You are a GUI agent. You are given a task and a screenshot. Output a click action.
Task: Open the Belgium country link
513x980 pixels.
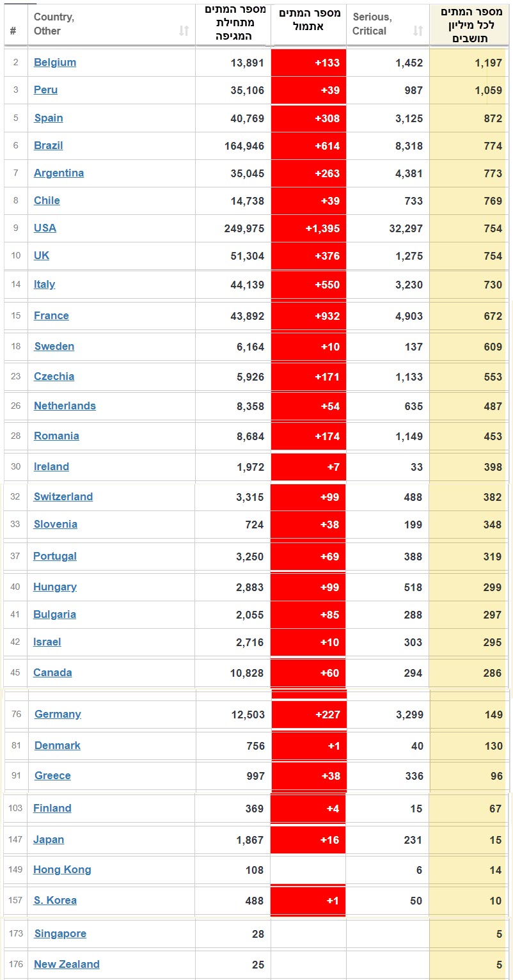(55, 62)
